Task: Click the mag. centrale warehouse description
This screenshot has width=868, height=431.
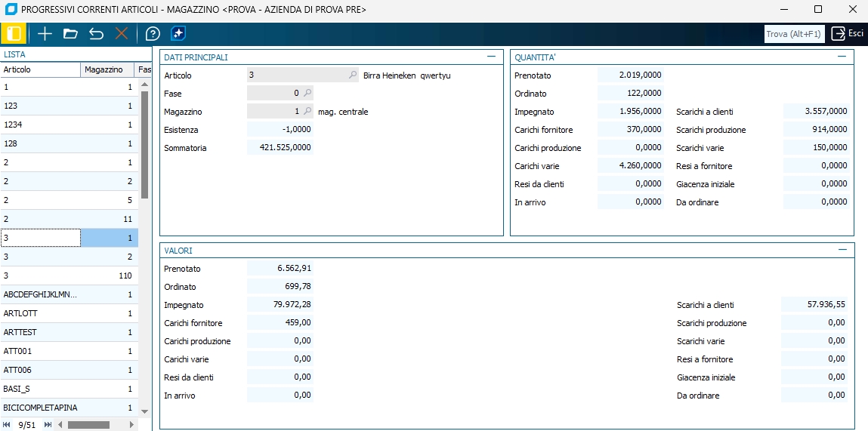Action: coord(343,112)
